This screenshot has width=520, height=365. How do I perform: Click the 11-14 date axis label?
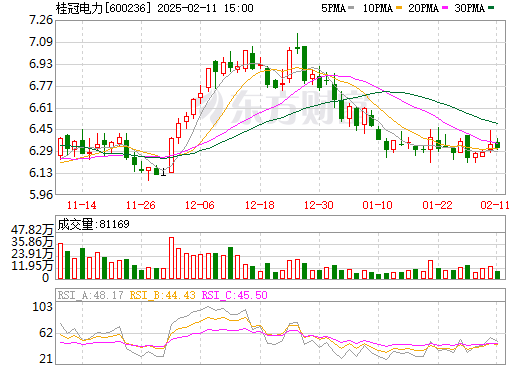click(x=82, y=205)
